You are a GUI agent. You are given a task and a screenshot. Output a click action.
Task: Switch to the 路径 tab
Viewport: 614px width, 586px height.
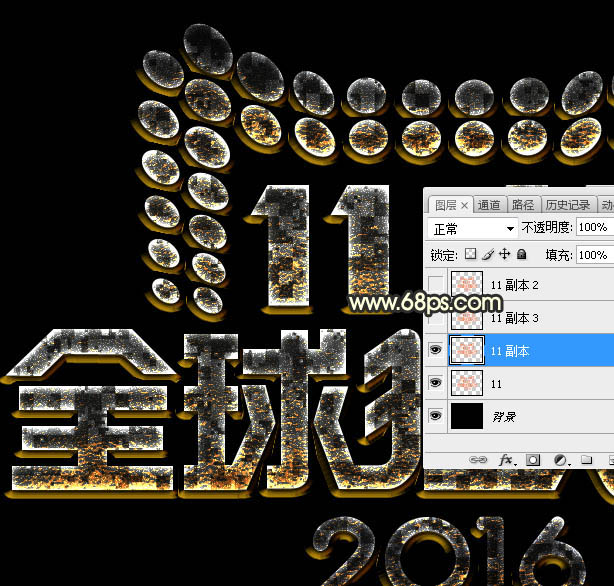(x=523, y=205)
